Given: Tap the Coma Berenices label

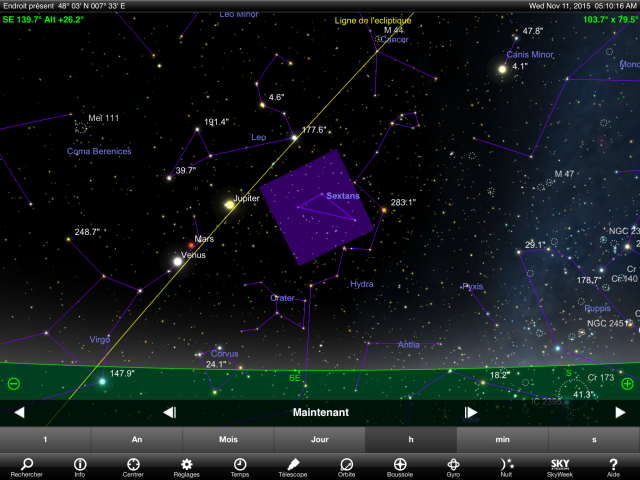Looking at the screenshot, I should (x=99, y=151).
